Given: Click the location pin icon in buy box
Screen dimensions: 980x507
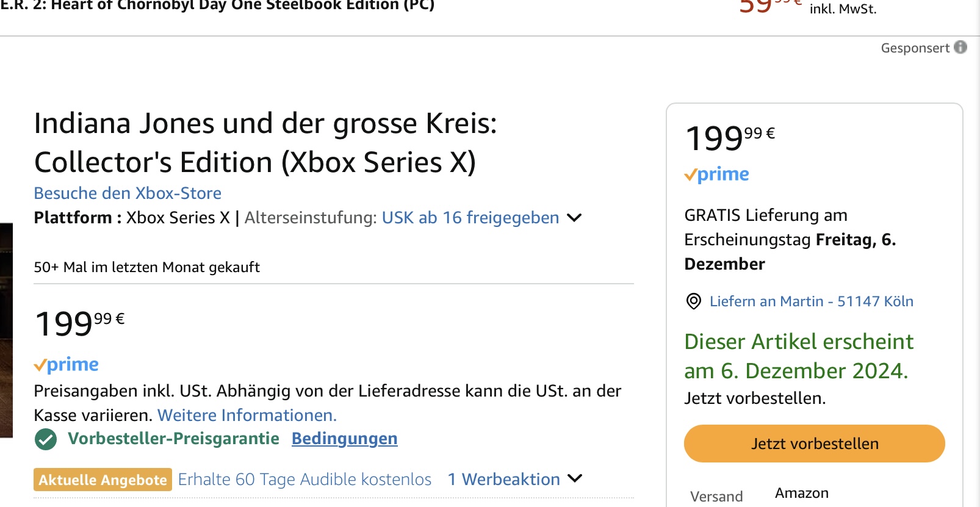Looking at the screenshot, I should tap(694, 301).
